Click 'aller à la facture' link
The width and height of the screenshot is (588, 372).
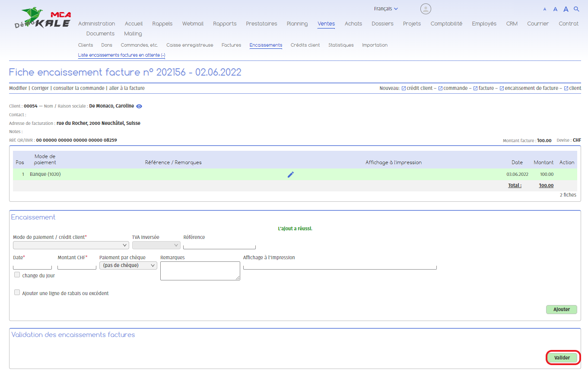point(127,88)
